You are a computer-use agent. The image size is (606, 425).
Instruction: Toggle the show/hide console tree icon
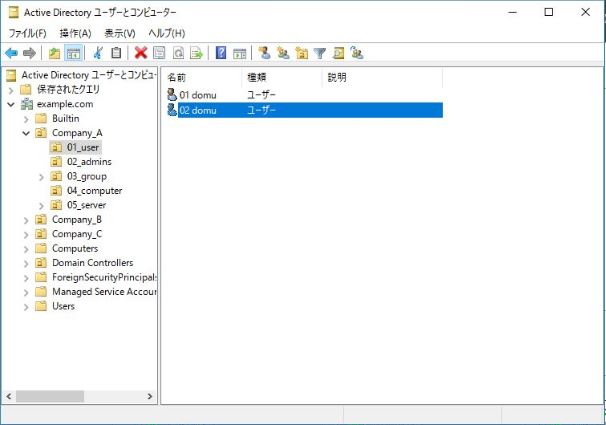point(73,53)
